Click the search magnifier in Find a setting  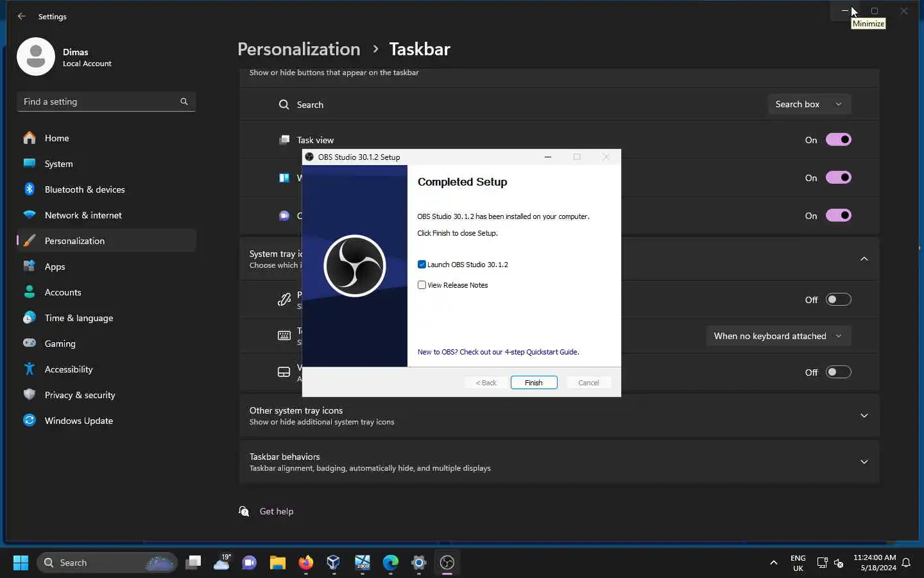(184, 101)
